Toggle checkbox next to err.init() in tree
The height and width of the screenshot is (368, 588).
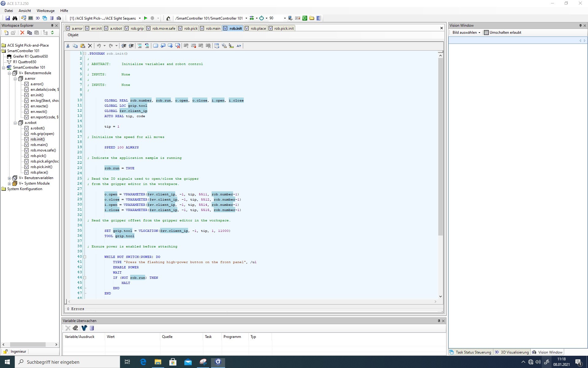tap(27, 95)
